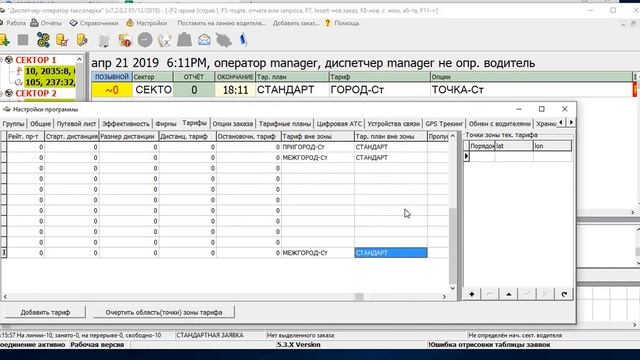Click the open envelope message icon
Image resolution: width=640 pixels, height=360 pixels.
tap(204, 40)
